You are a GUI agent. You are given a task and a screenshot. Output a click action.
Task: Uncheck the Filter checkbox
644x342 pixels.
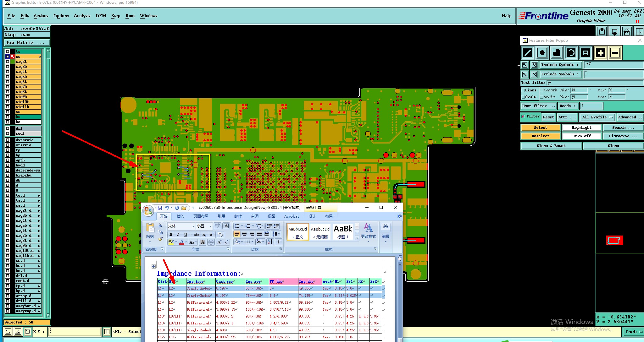coord(523,117)
